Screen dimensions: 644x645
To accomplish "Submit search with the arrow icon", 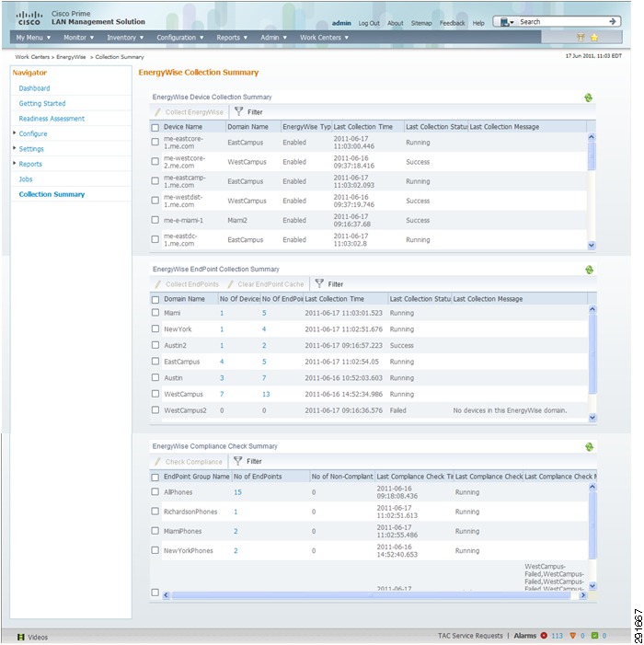I will tap(613, 21).
